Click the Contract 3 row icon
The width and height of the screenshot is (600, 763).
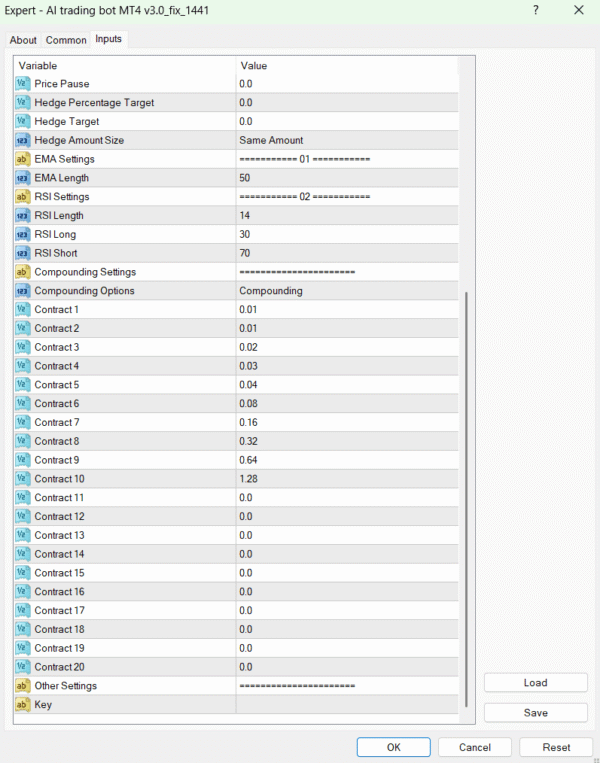tap(22, 347)
